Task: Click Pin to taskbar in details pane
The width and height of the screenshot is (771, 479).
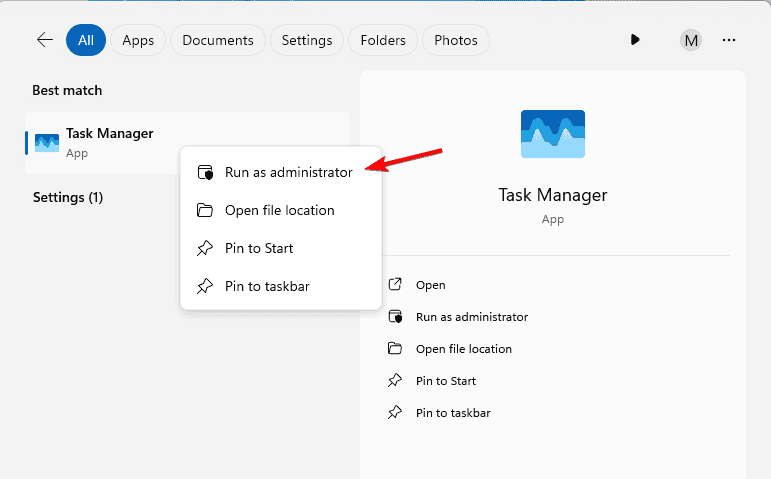Action: coord(453,413)
